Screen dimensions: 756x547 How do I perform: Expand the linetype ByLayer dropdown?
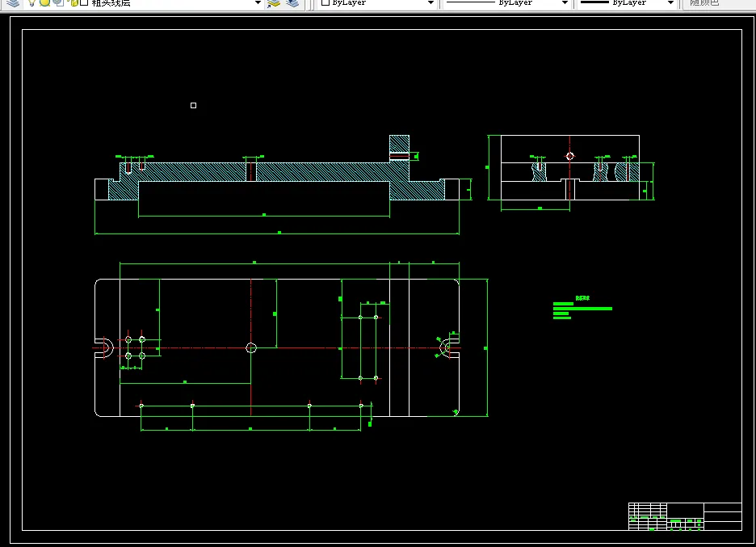pos(565,3)
